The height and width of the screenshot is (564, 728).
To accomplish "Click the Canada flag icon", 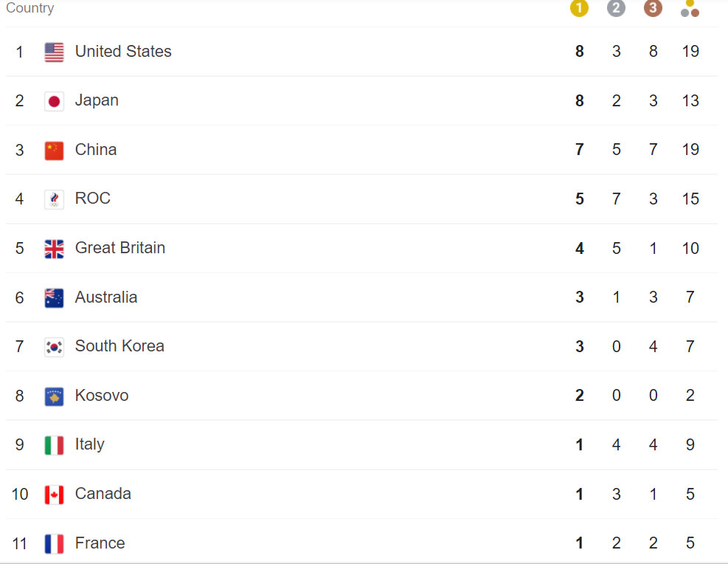I will click(x=54, y=495).
